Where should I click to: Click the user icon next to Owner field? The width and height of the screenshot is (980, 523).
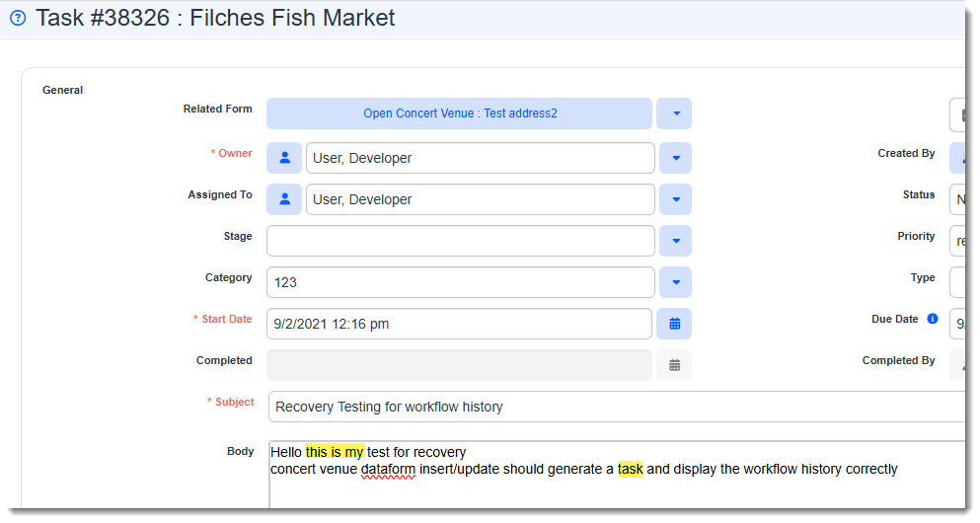tap(284, 158)
